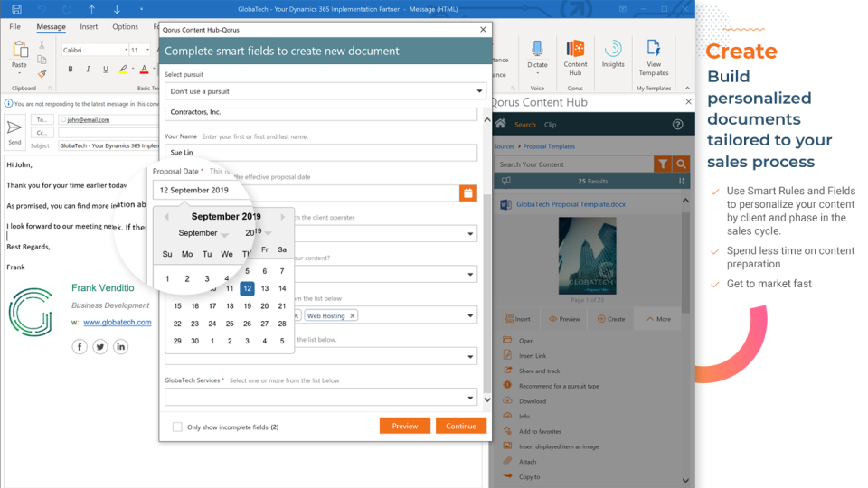Viewport: 868px width, 488px height.
Task: Go to next month in calendar
Action: pos(283,217)
